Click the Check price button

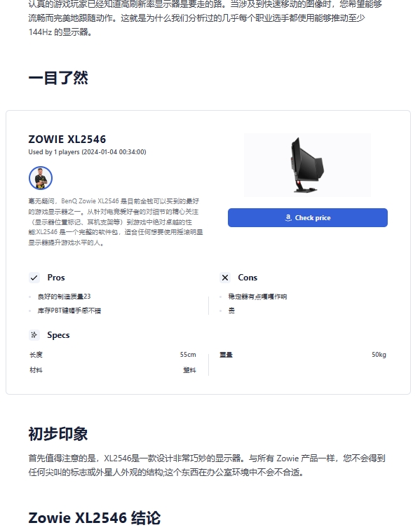(x=308, y=217)
